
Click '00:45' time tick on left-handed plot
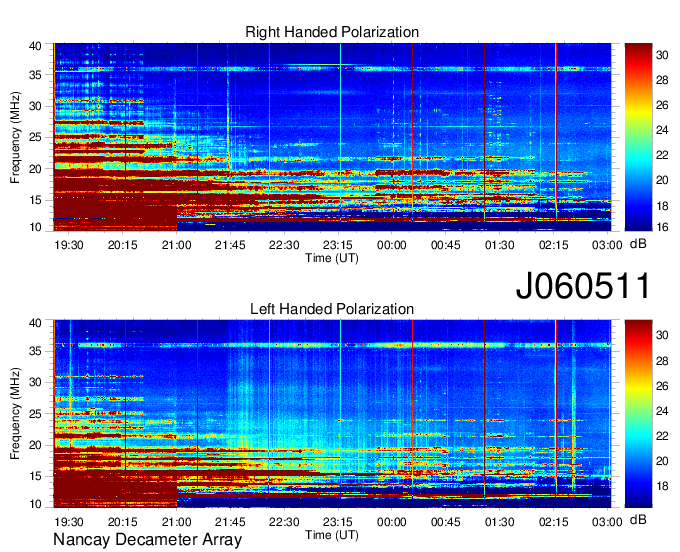(445, 522)
